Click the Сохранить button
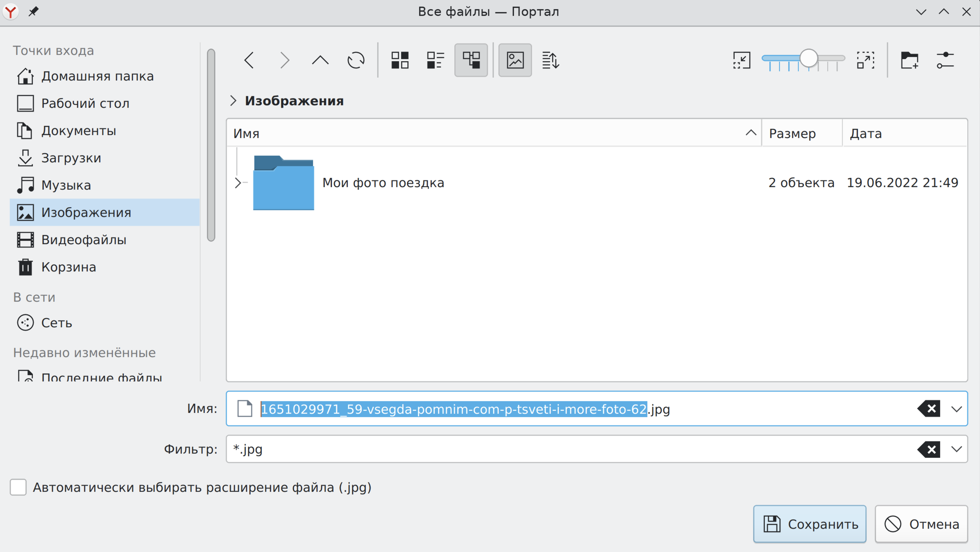This screenshot has width=980, height=552. pos(810,524)
